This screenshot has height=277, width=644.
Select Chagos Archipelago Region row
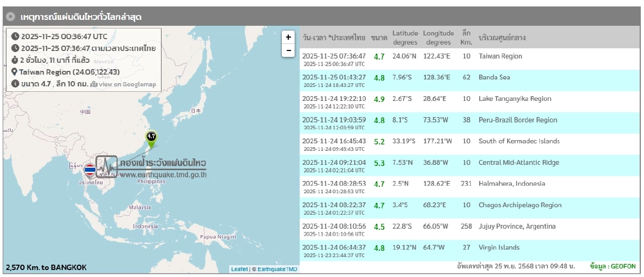pos(470,208)
